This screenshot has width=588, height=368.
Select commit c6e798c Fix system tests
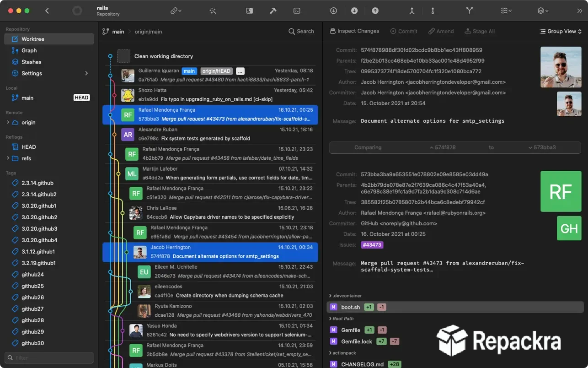(210, 134)
